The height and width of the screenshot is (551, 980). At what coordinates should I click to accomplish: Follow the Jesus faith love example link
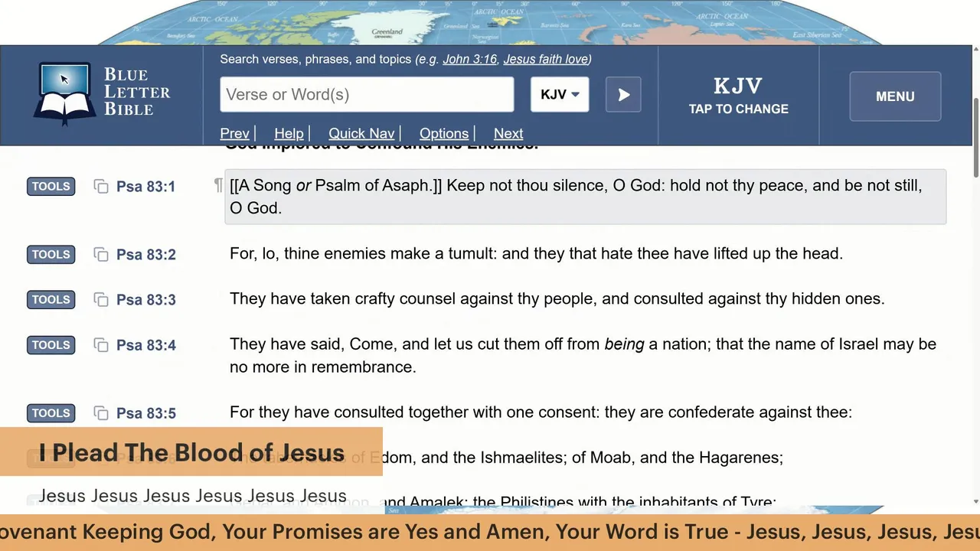click(x=545, y=59)
